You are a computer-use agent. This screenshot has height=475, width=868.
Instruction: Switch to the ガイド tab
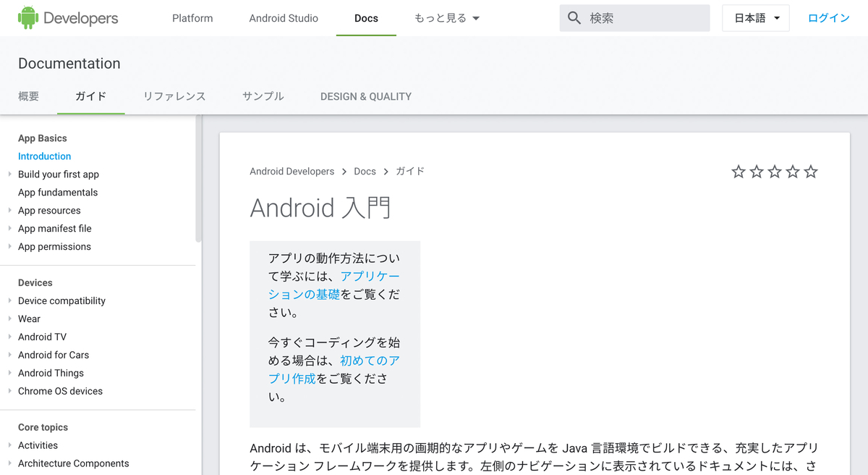point(91,96)
